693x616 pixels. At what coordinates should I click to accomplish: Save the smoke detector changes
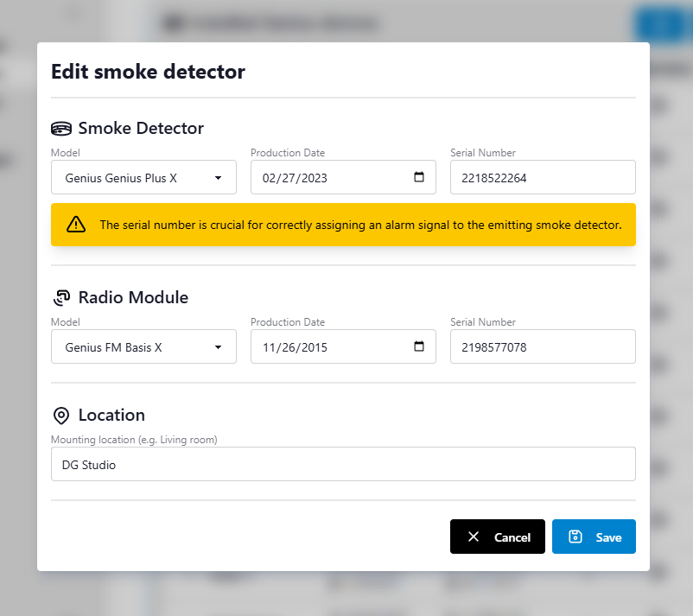click(x=594, y=537)
